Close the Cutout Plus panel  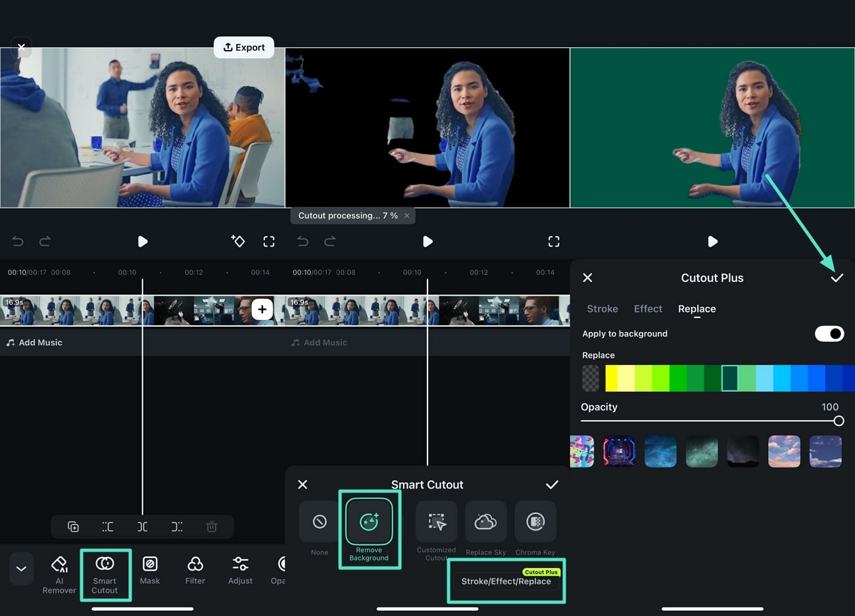pyautogui.click(x=587, y=277)
